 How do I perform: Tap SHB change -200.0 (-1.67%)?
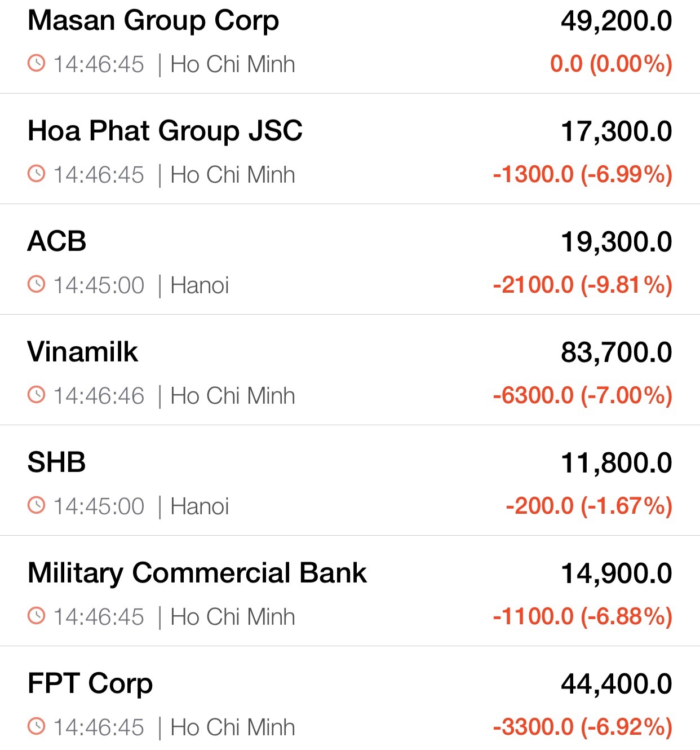coord(589,506)
